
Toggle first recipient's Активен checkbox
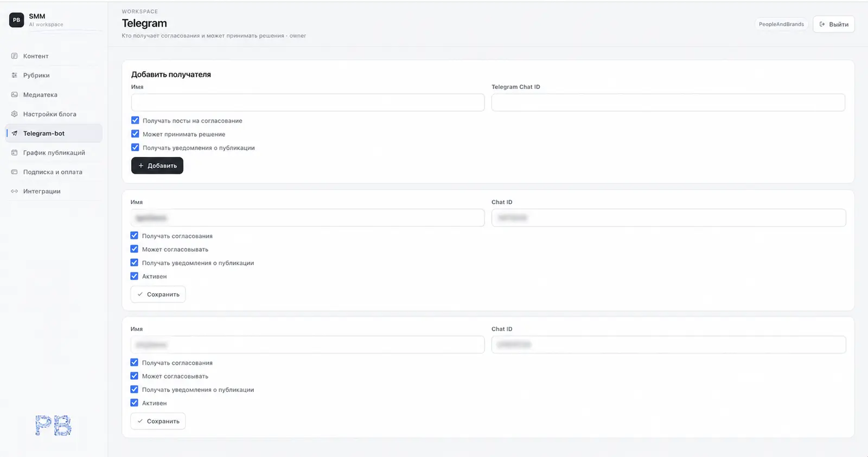(135, 276)
